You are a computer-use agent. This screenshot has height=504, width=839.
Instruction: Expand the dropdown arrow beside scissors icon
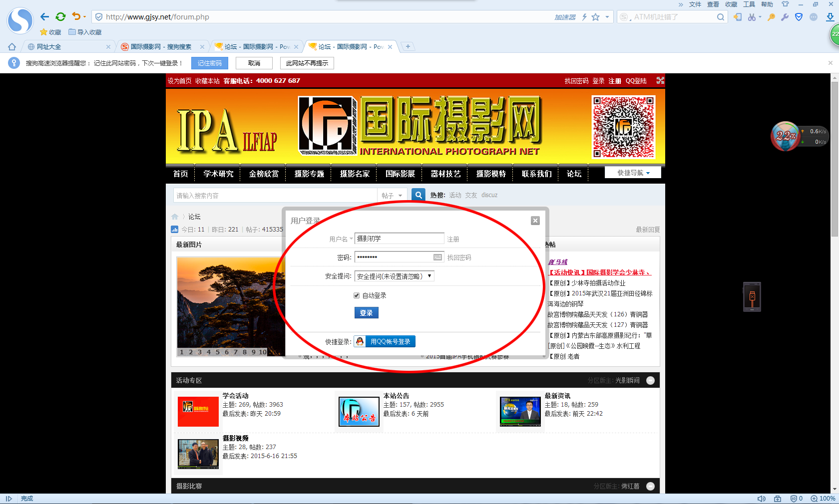[x=760, y=17]
